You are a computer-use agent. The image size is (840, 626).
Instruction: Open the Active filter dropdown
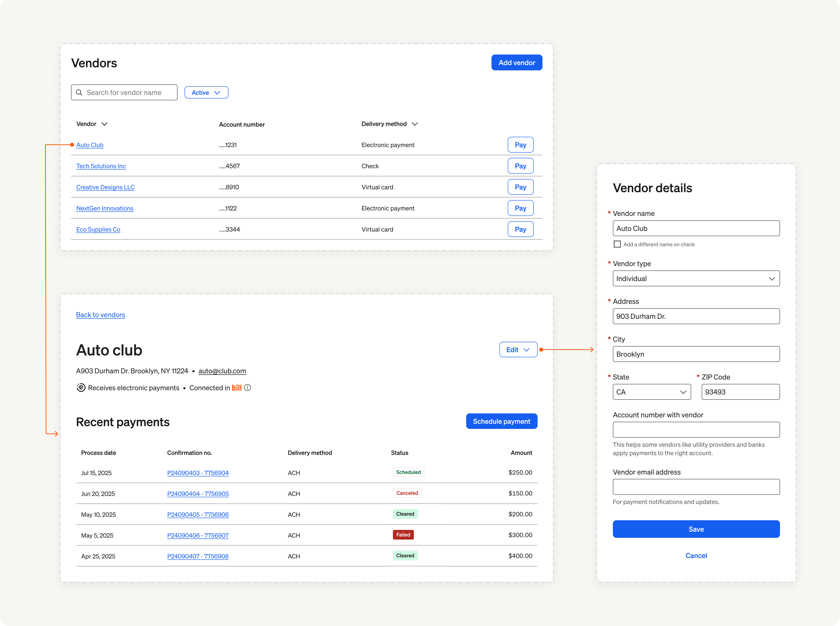[206, 93]
